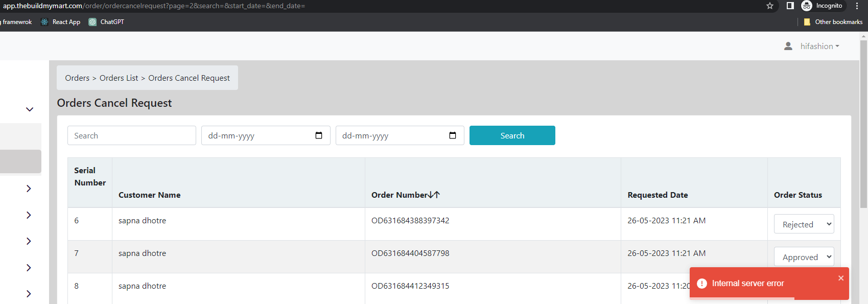This screenshot has height=304, width=868.
Task: Select the highlighted sidebar menu item
Action: click(x=20, y=161)
